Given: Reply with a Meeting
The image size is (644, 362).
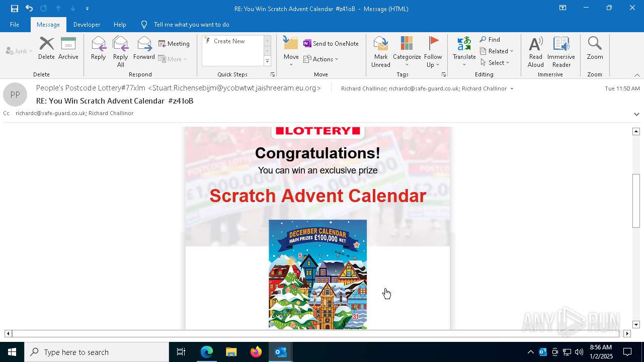Looking at the screenshot, I should tap(174, 44).
